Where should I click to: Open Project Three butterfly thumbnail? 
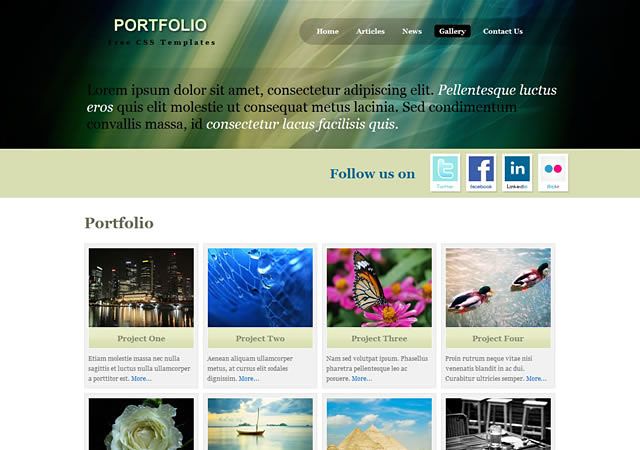coord(379,287)
